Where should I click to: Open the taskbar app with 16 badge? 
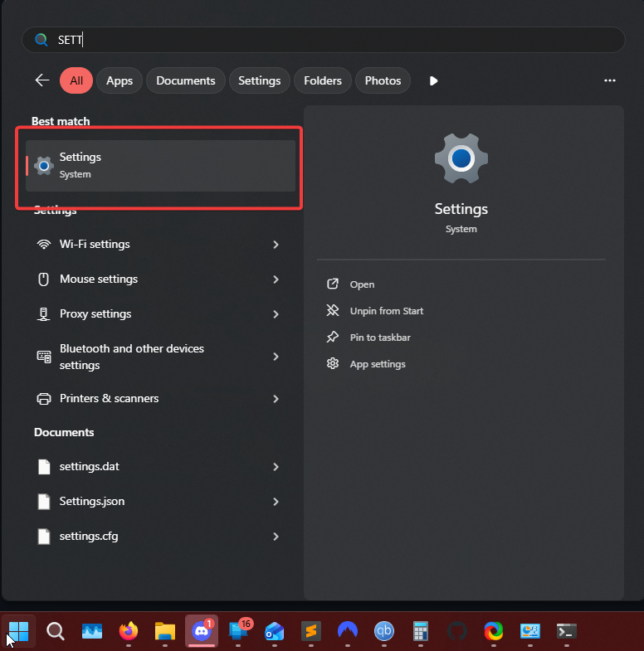pyautogui.click(x=238, y=631)
